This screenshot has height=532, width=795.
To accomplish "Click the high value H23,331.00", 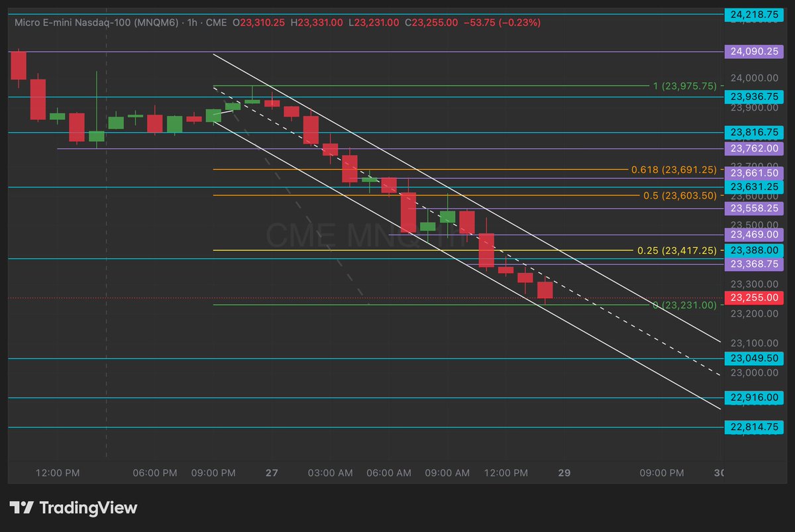I will click(x=316, y=23).
